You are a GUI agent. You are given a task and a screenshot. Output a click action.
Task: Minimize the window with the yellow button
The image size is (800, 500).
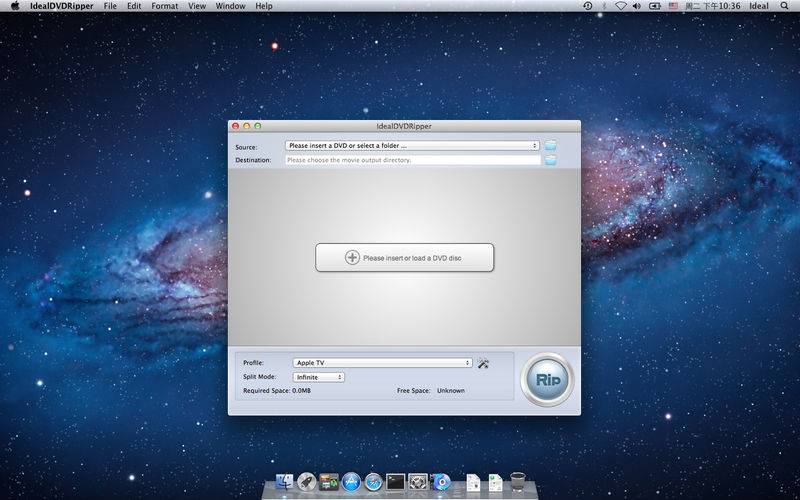(x=246, y=126)
